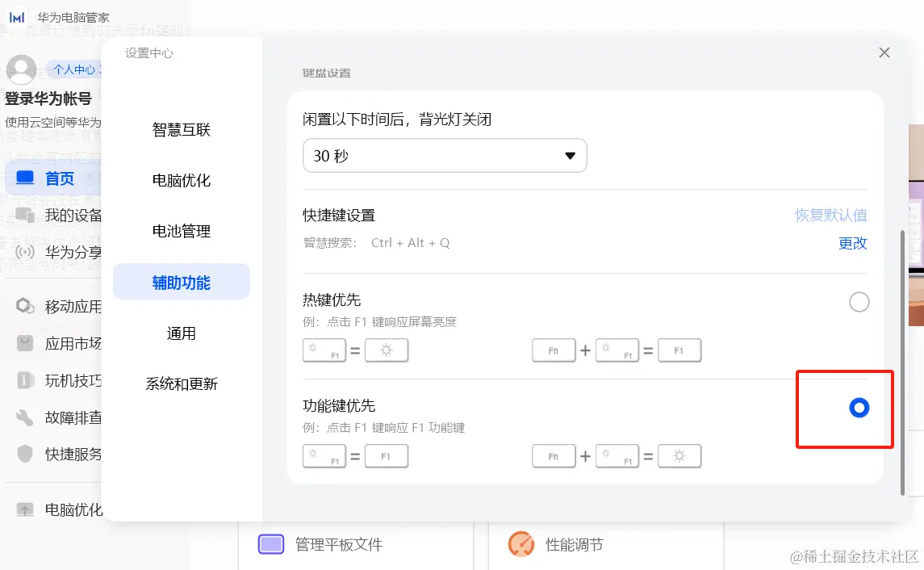Click the Fn key icon under 功能键优先
The height and width of the screenshot is (570, 924).
click(554, 455)
